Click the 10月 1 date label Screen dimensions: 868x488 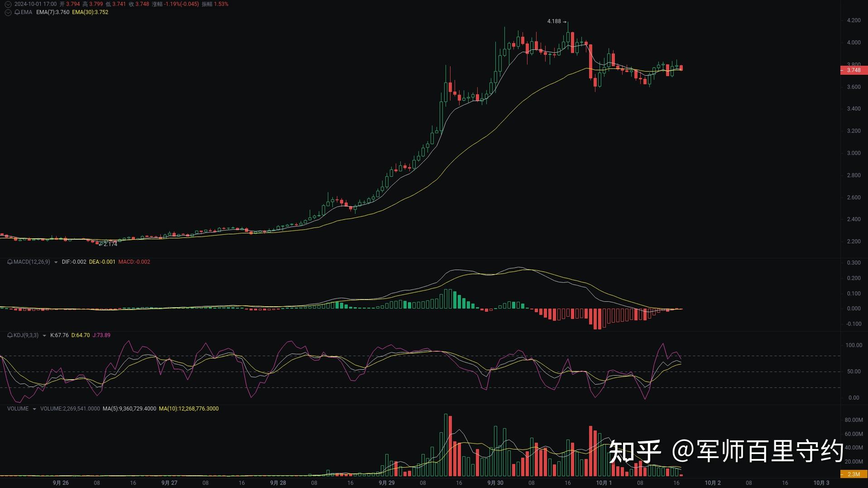pos(604,483)
